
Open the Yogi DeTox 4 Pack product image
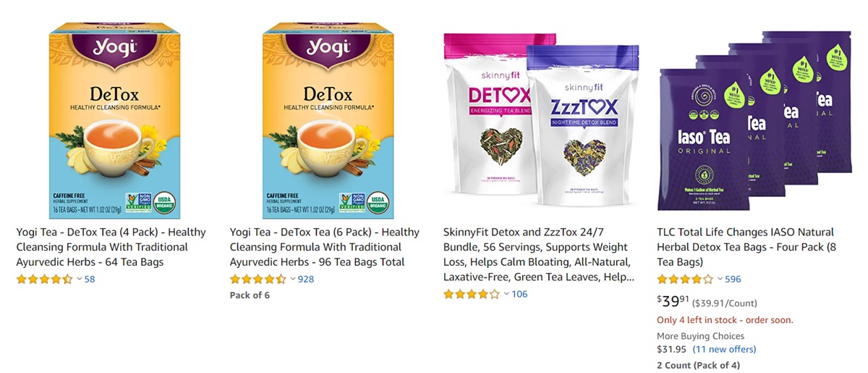[x=115, y=120]
